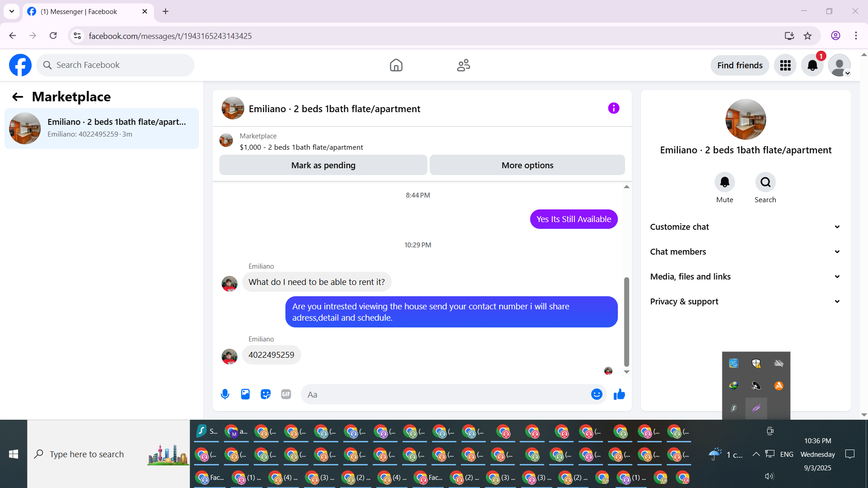Click the chat scroll-down arrow

[x=626, y=372]
